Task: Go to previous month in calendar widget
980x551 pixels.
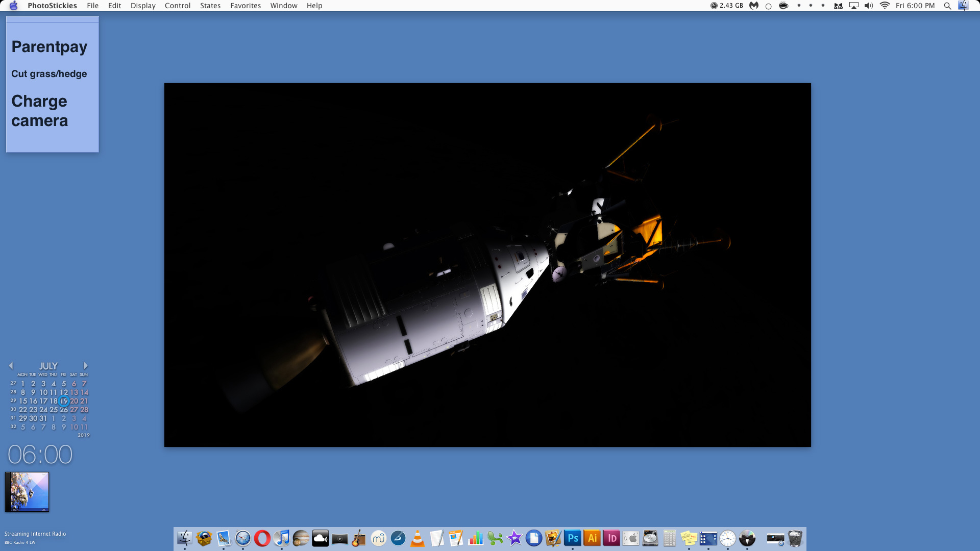Action: click(x=11, y=366)
